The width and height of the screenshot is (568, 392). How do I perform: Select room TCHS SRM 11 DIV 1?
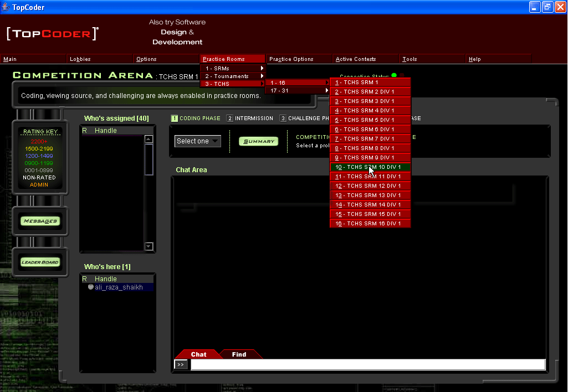coord(370,177)
